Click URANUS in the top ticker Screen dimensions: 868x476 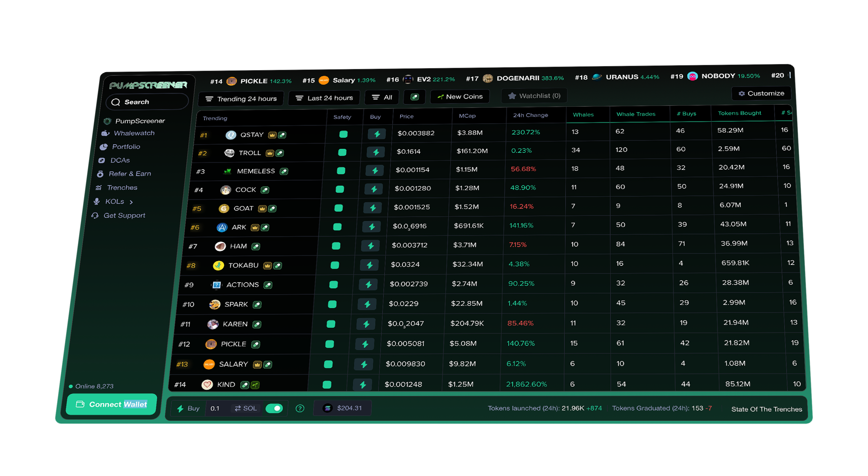click(622, 77)
